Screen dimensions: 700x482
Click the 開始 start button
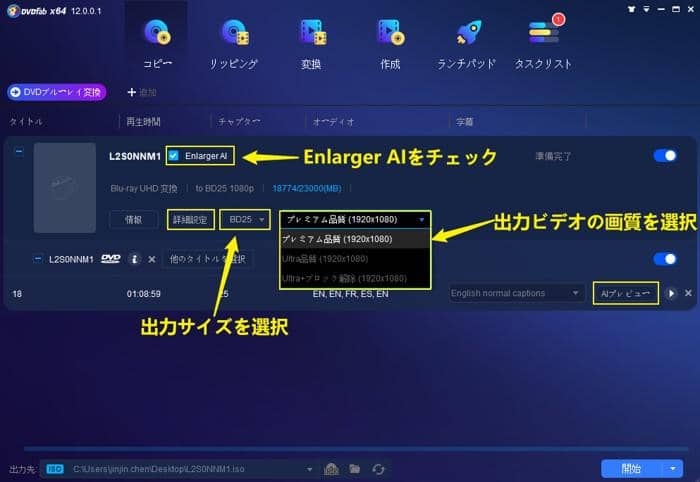[631, 469]
